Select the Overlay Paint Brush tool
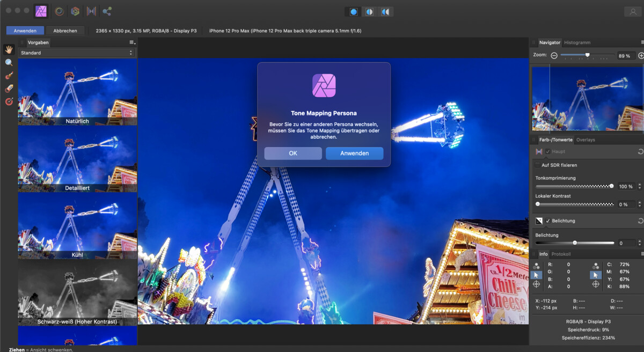The height and width of the screenshot is (352, 644). coord(8,75)
